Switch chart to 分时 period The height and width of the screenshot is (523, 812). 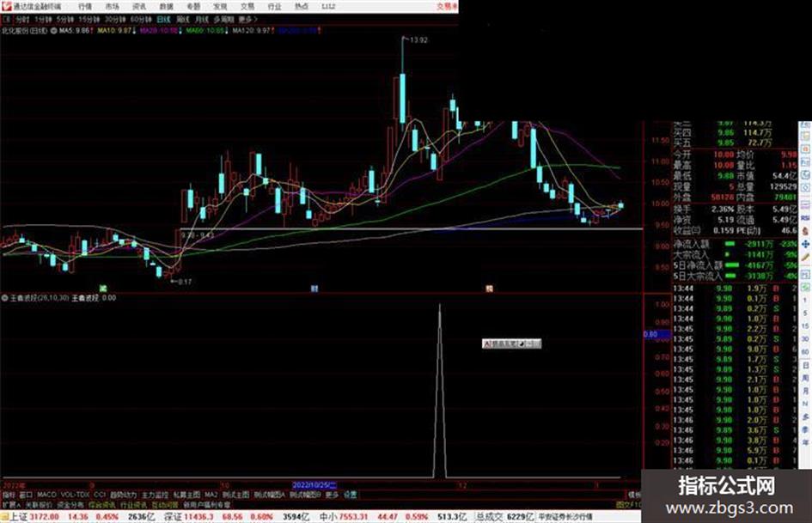click(x=22, y=19)
